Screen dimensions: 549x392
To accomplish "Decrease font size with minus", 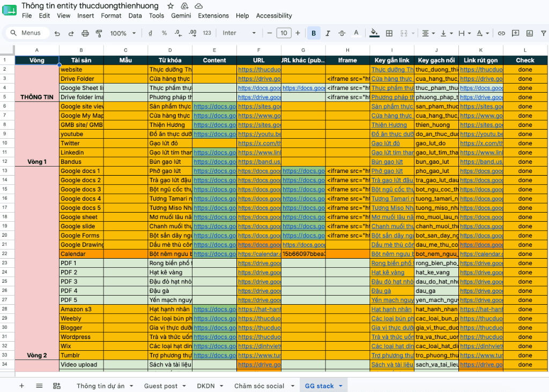I will click(x=270, y=33).
